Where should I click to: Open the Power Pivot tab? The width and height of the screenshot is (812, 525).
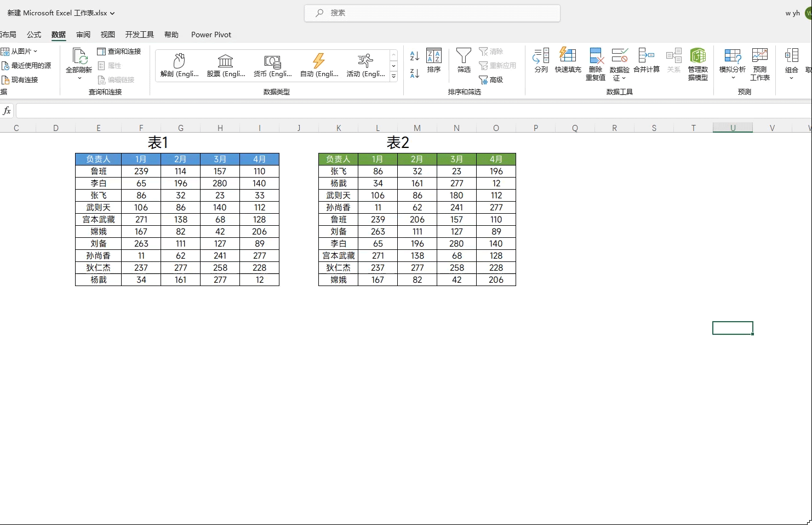coord(211,35)
